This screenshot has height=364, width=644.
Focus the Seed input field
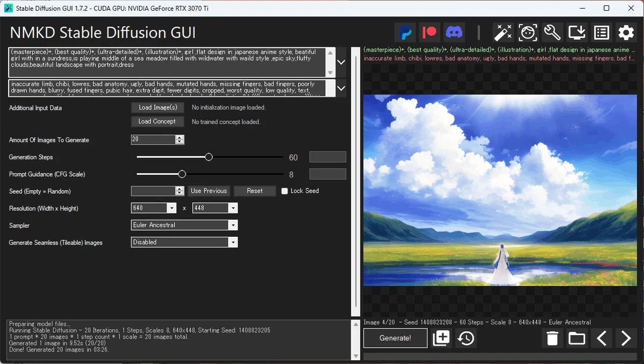[153, 191]
